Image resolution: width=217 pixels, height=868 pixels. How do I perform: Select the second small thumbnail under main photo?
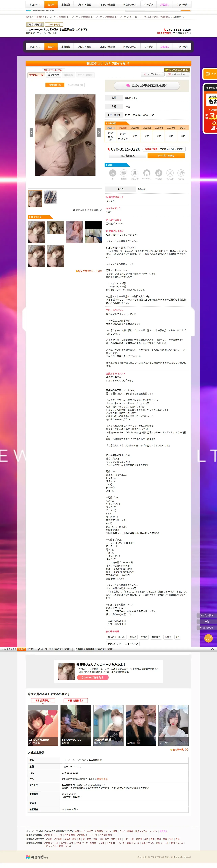coord(50,197)
